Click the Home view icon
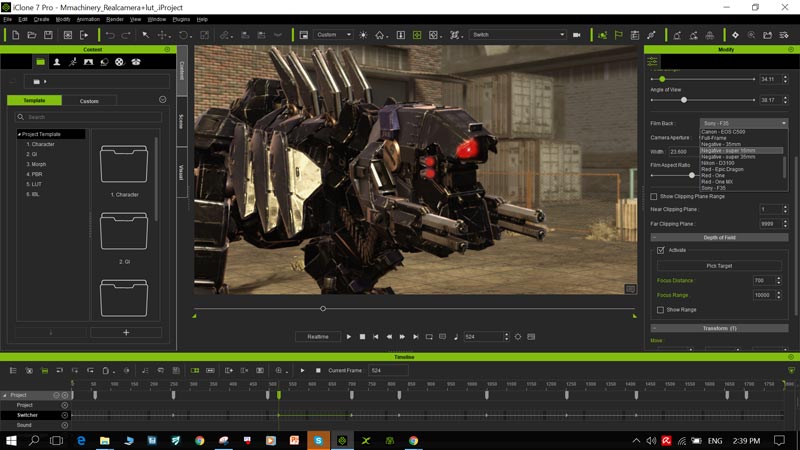The width and height of the screenshot is (800, 450). tap(380, 35)
